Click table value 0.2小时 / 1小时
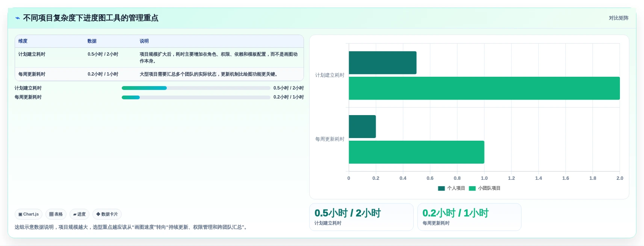 pos(103,74)
